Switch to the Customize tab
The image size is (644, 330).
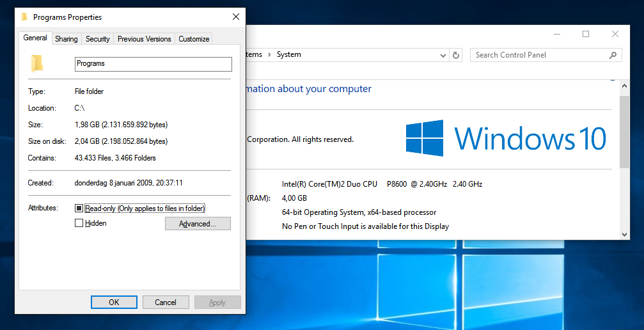pyautogui.click(x=193, y=39)
